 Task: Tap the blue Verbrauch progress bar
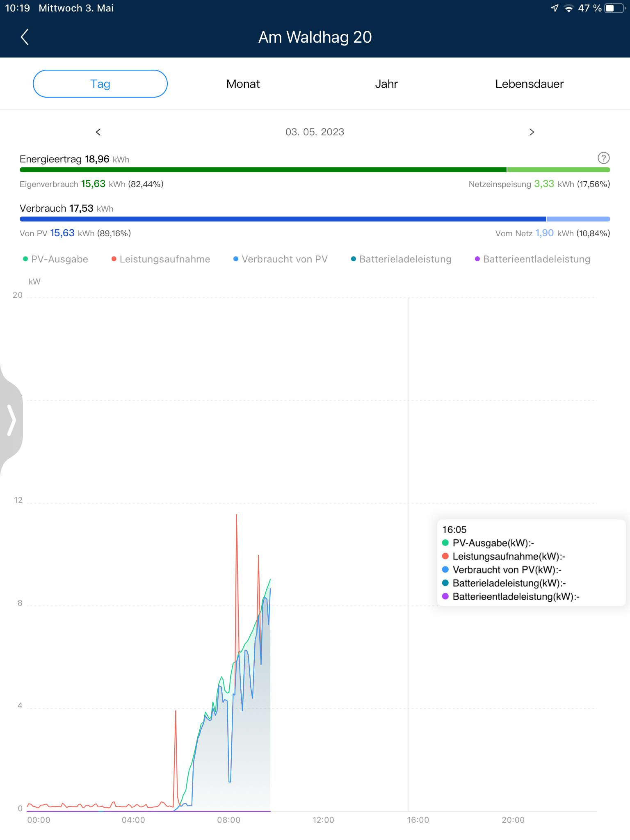[x=283, y=219]
